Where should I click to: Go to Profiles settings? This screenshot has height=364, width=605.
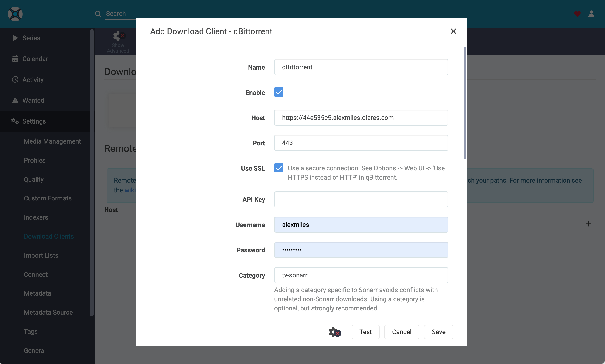[x=35, y=161]
